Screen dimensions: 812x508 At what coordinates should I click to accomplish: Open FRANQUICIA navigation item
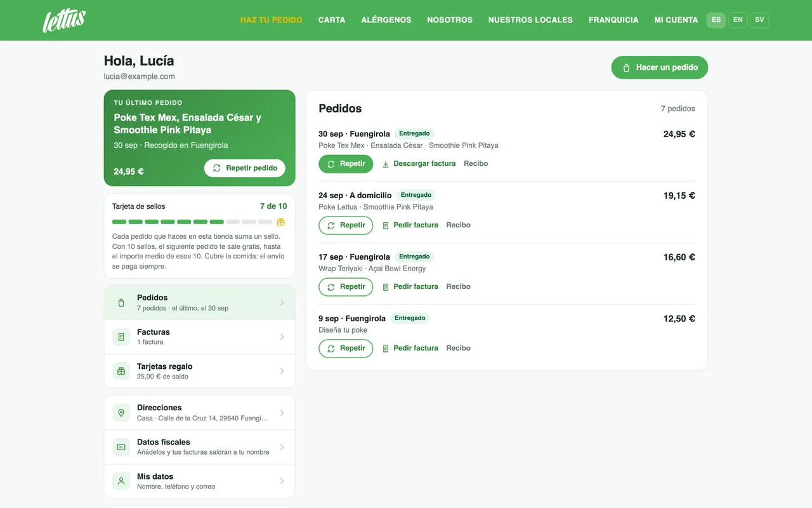click(x=613, y=20)
